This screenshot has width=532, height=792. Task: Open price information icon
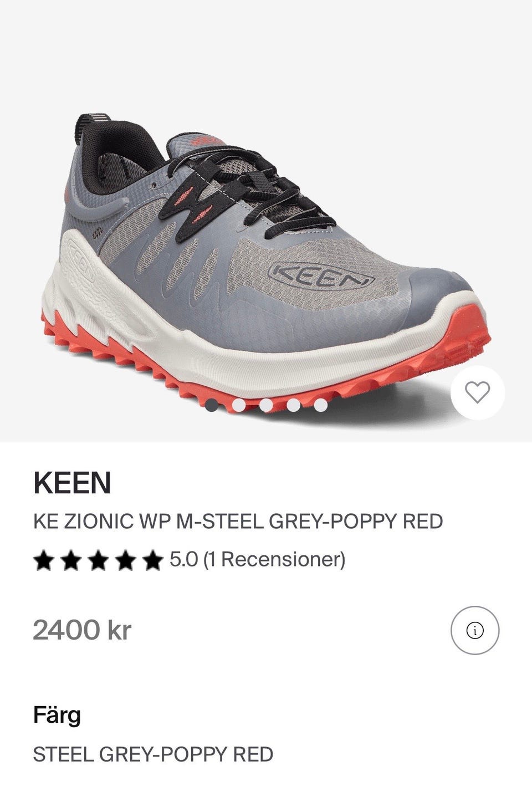pyautogui.click(x=475, y=630)
